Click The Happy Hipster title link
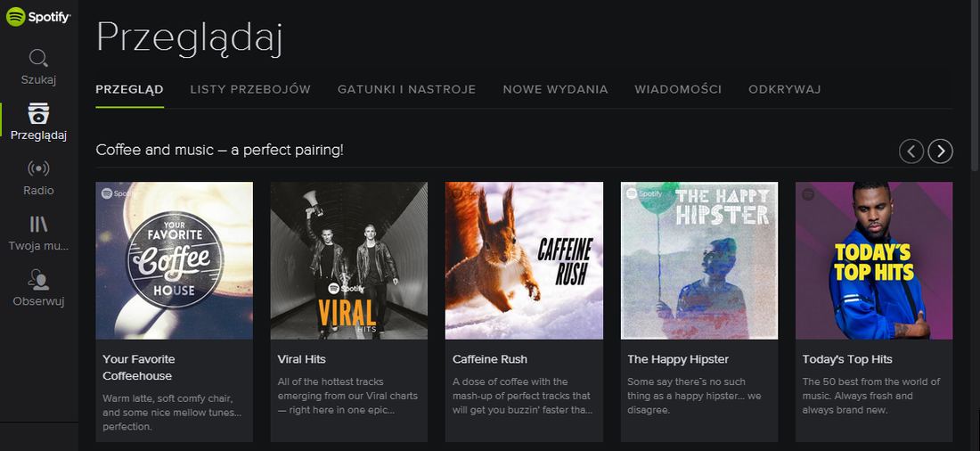This screenshot has height=451, width=980. coord(678,360)
